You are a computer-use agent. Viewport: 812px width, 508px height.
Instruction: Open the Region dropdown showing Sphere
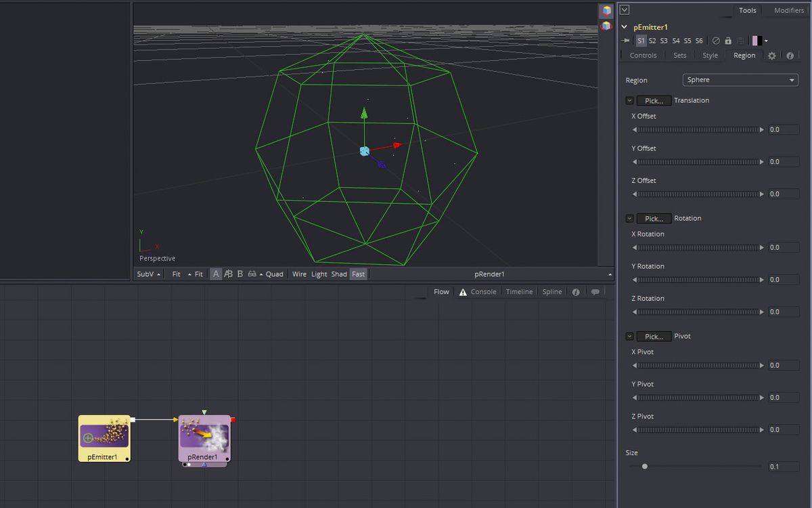[x=740, y=79]
